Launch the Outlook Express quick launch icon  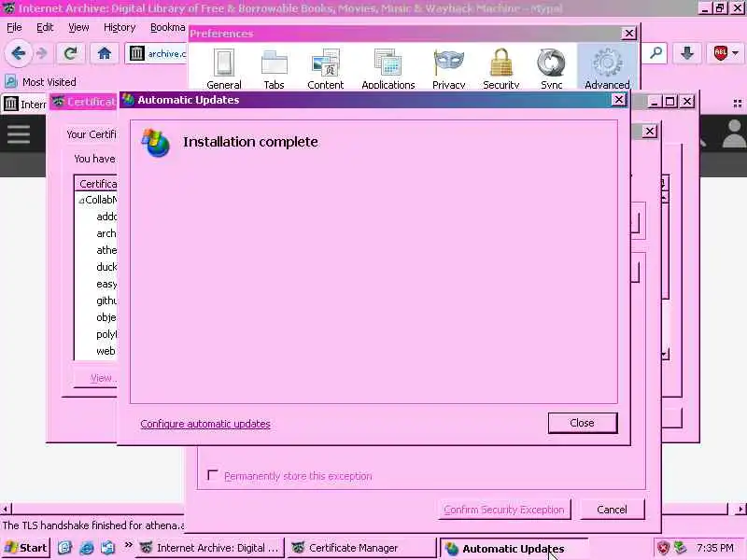(108, 548)
